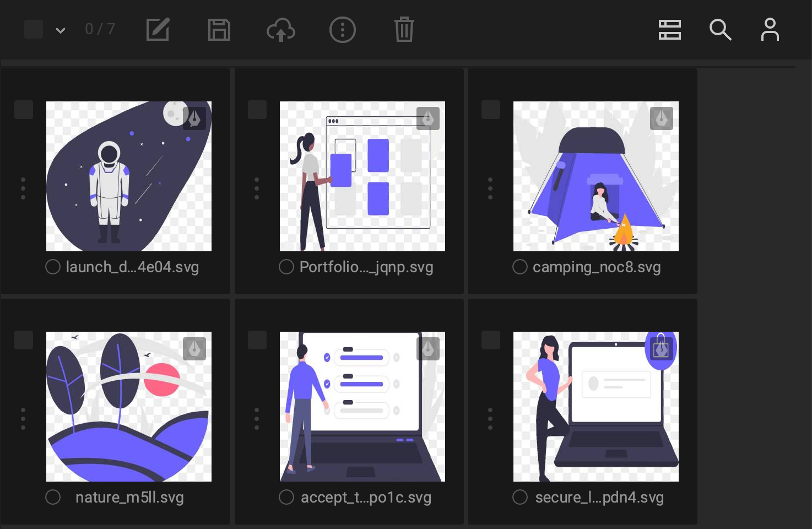Click the purple download badge on secure_l...pdn4.svg

[x=661, y=349]
